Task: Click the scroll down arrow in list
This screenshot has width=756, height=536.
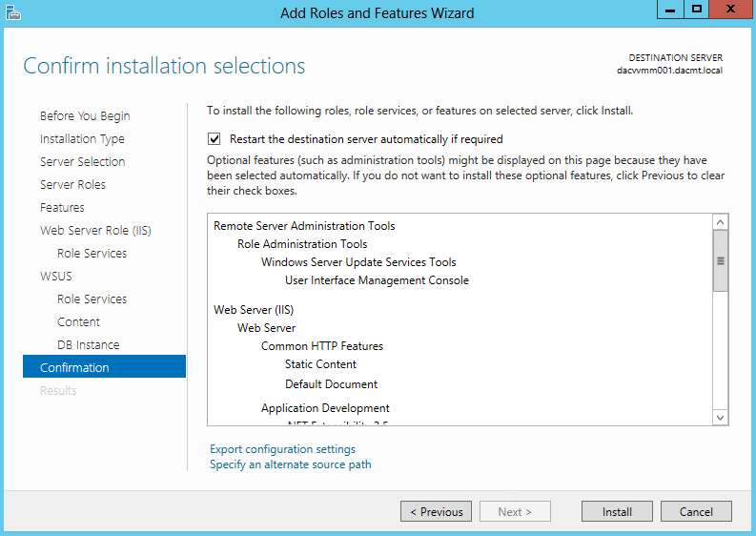Action: (x=721, y=418)
